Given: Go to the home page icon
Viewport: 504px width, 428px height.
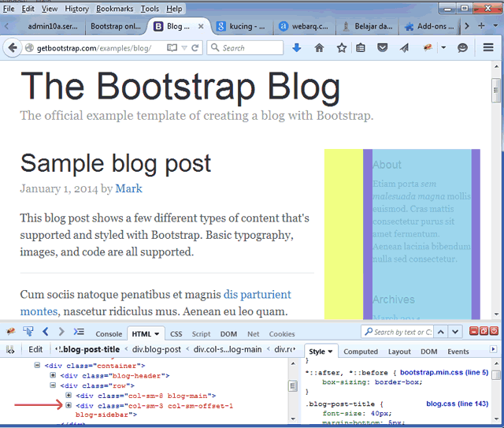Looking at the screenshot, I should point(319,48).
